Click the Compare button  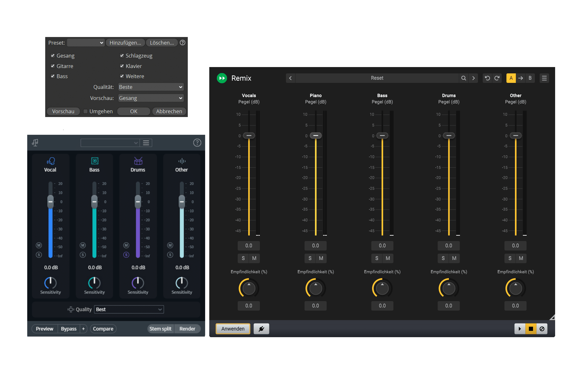coord(103,329)
